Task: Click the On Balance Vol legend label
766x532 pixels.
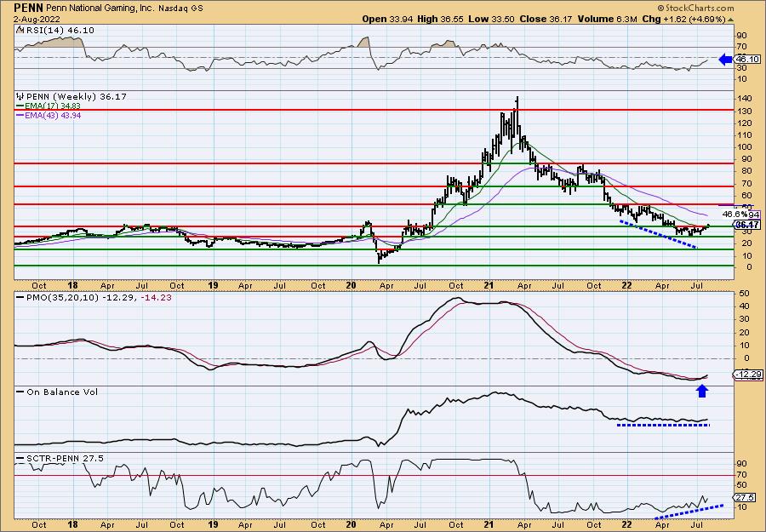Action: tap(62, 392)
